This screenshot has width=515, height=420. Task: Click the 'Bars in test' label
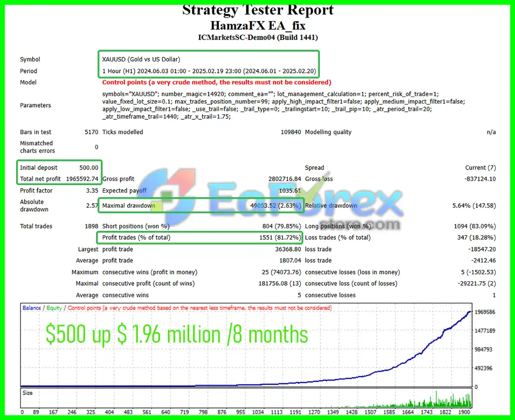pyautogui.click(x=36, y=132)
